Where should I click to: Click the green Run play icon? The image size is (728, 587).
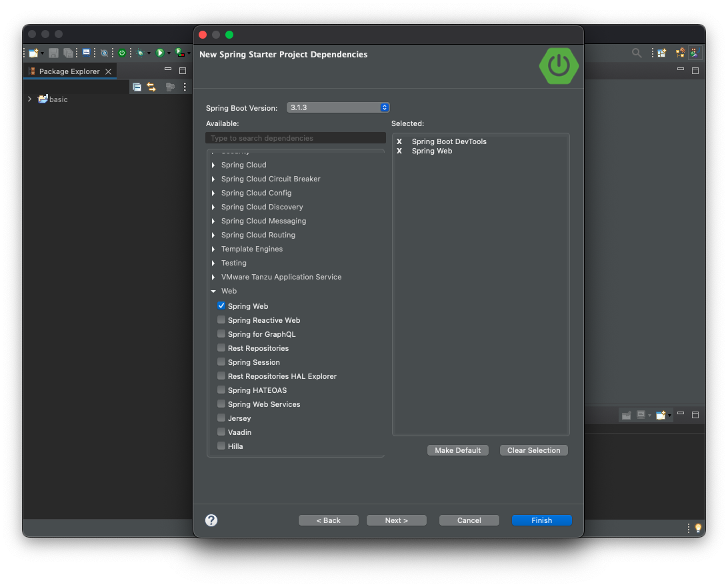tap(160, 53)
